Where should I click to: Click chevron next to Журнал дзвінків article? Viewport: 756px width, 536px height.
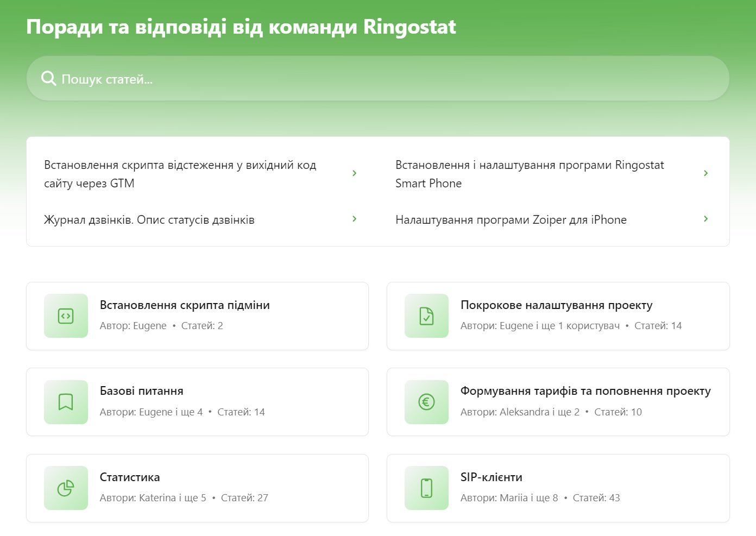[x=354, y=219]
